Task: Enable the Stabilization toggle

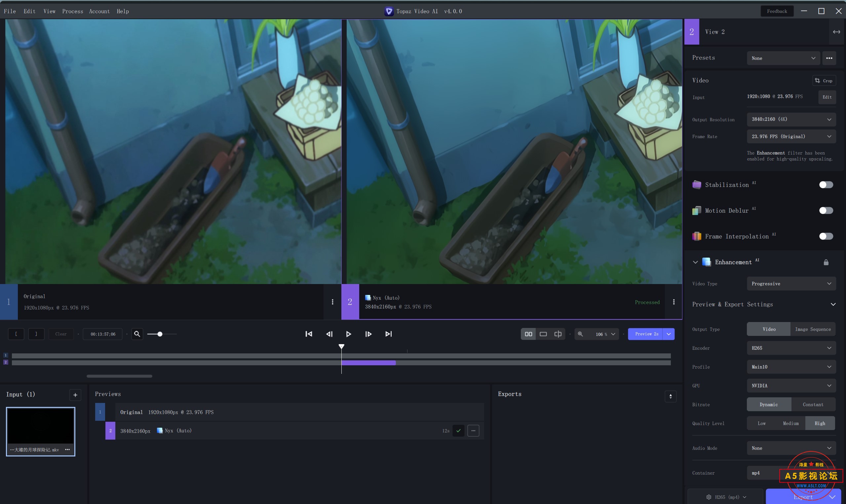Action: [x=826, y=185]
